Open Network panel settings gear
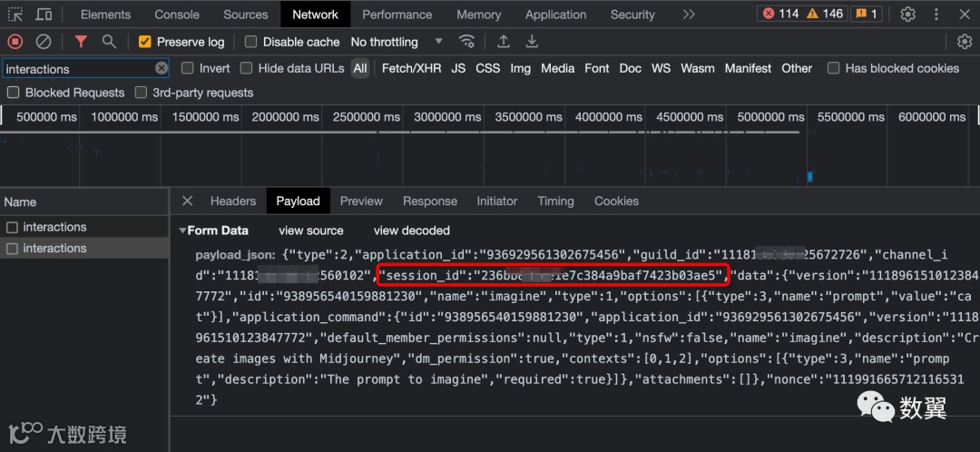 (x=965, y=42)
